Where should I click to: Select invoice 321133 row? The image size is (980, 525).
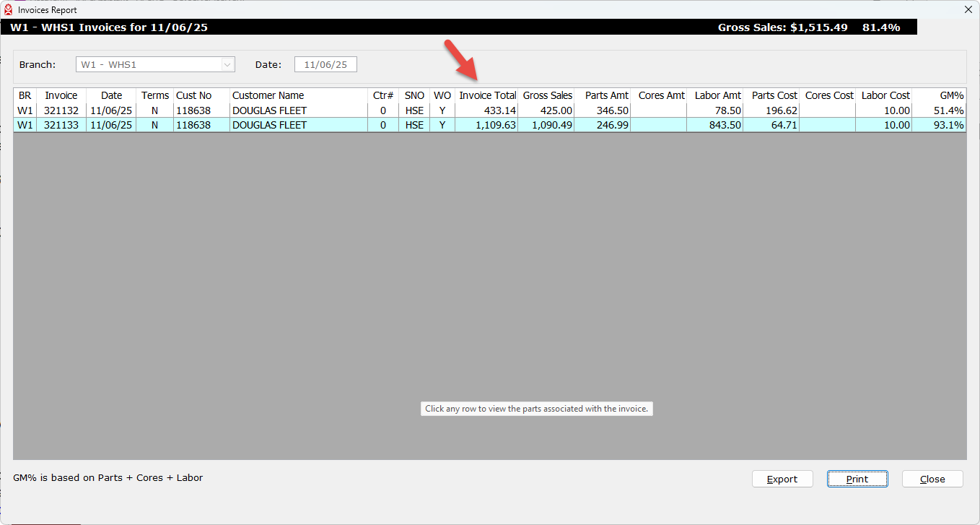pos(61,125)
